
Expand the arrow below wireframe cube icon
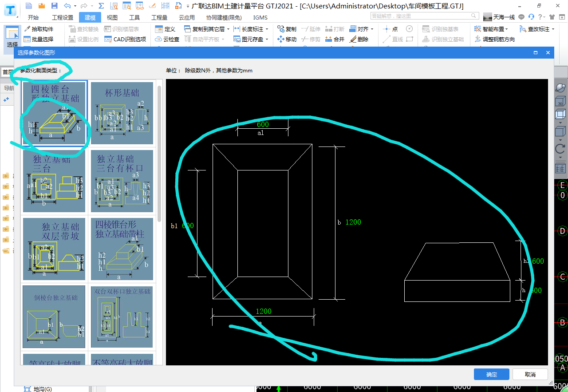coord(560,122)
